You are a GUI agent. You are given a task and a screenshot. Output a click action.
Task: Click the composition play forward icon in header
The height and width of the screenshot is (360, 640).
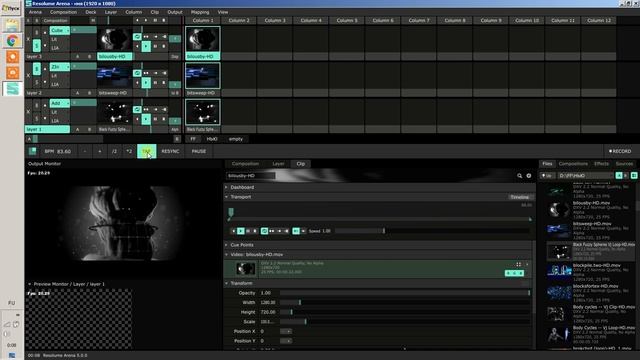pos(146,20)
